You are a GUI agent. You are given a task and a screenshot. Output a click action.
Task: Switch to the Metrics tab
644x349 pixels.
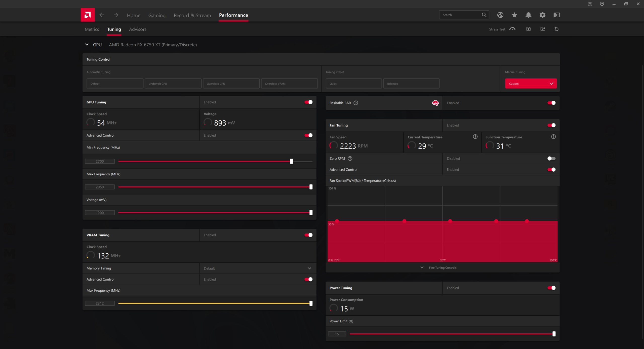[92, 29]
